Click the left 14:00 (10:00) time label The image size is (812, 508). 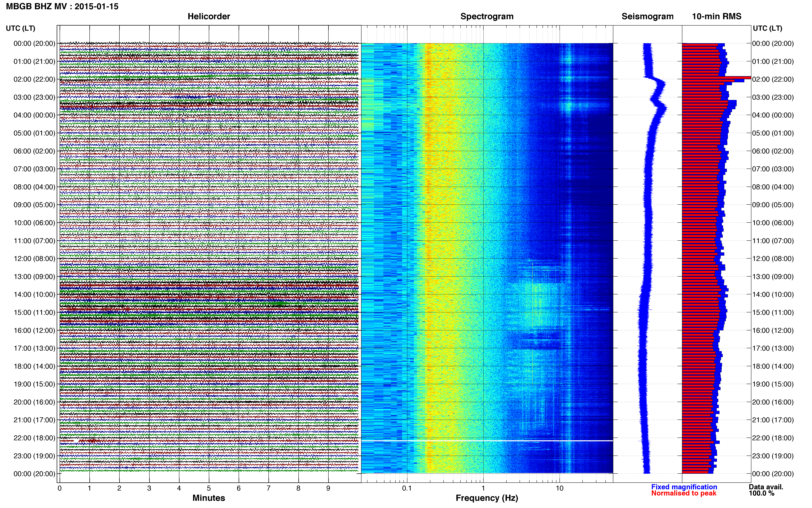click(x=34, y=295)
